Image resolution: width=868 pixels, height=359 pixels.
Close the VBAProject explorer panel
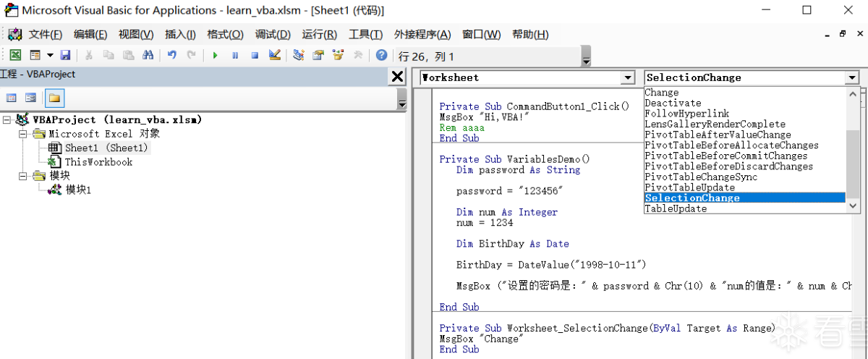coord(398,77)
